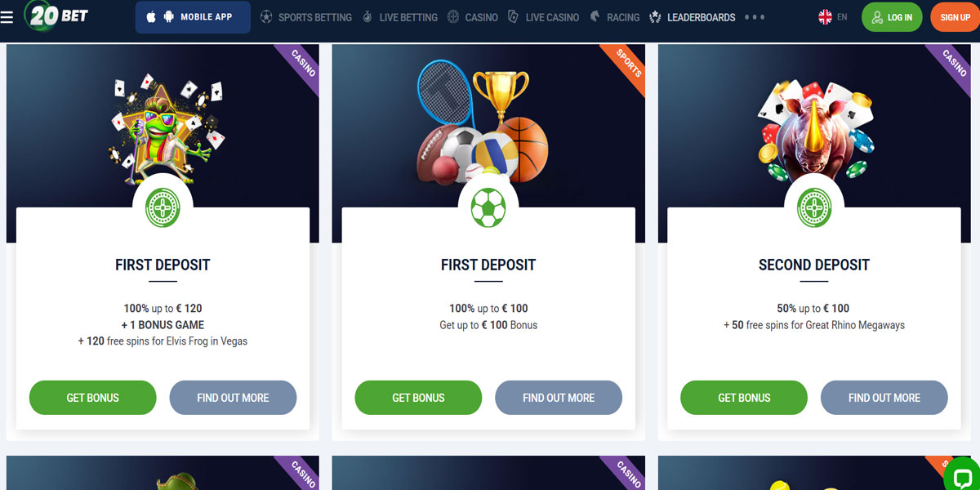Click the UK flag language icon

[x=825, y=17]
